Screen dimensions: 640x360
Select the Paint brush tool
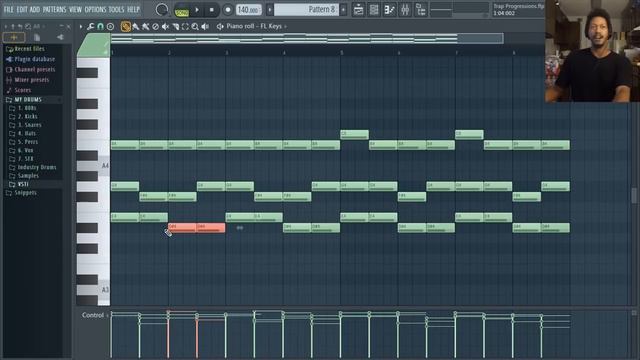click(x=136, y=27)
